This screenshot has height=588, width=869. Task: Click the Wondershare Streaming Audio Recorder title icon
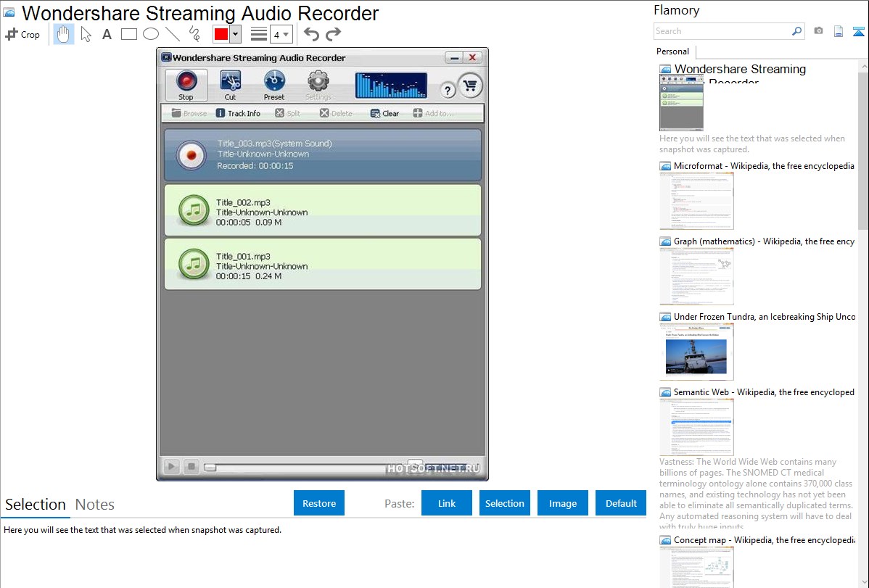[9, 12]
